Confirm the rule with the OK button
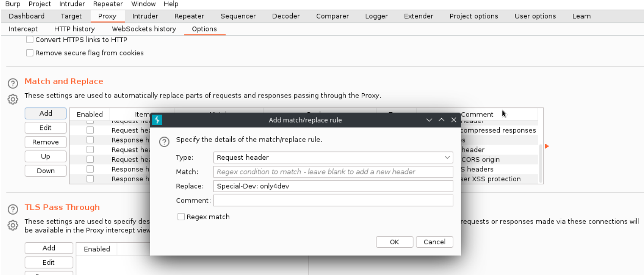 394,242
